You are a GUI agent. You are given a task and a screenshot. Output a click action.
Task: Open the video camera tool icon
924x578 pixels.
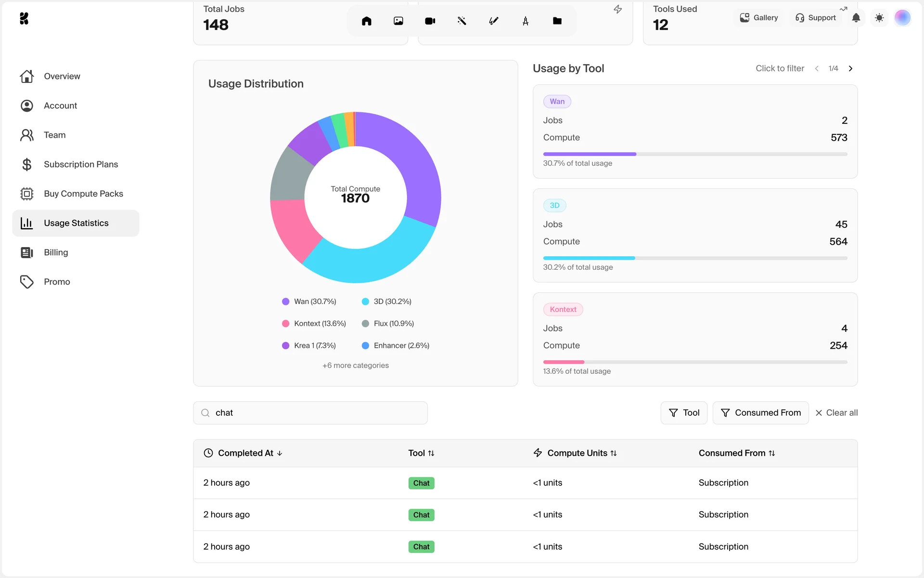click(430, 21)
